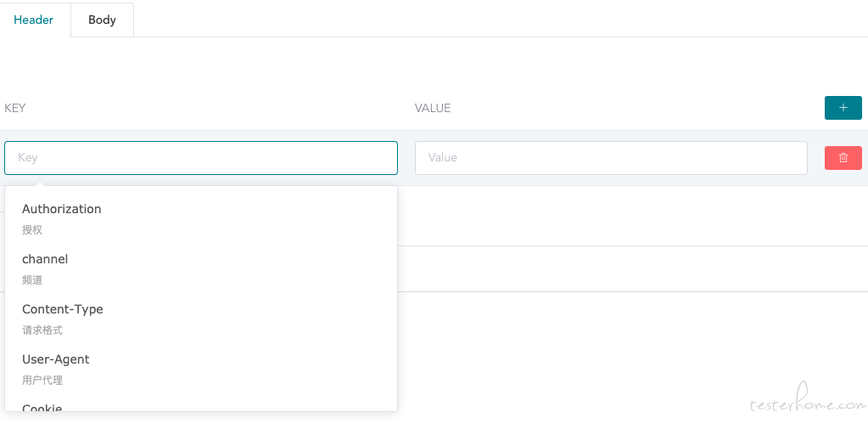Pick the channel suggestion option

(x=201, y=268)
